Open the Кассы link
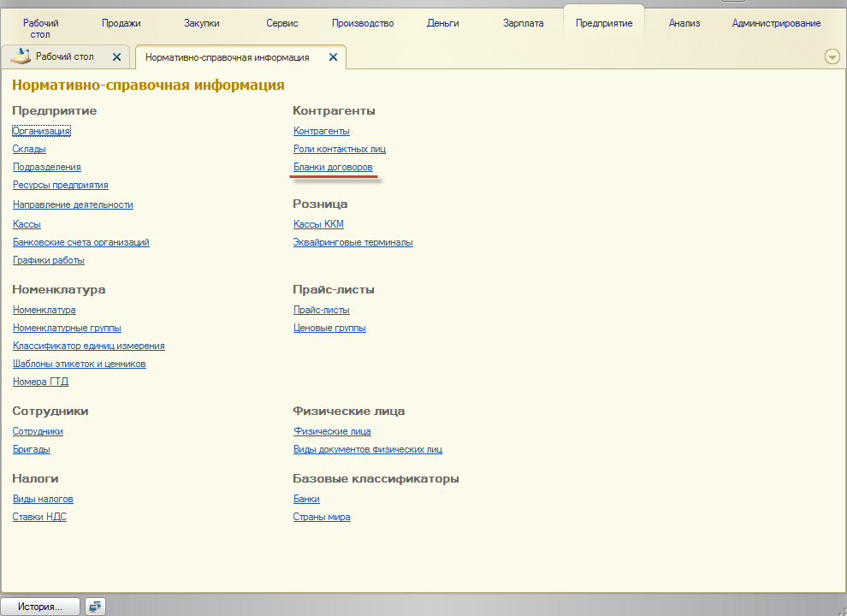This screenshot has height=616, width=847. pyautogui.click(x=27, y=223)
